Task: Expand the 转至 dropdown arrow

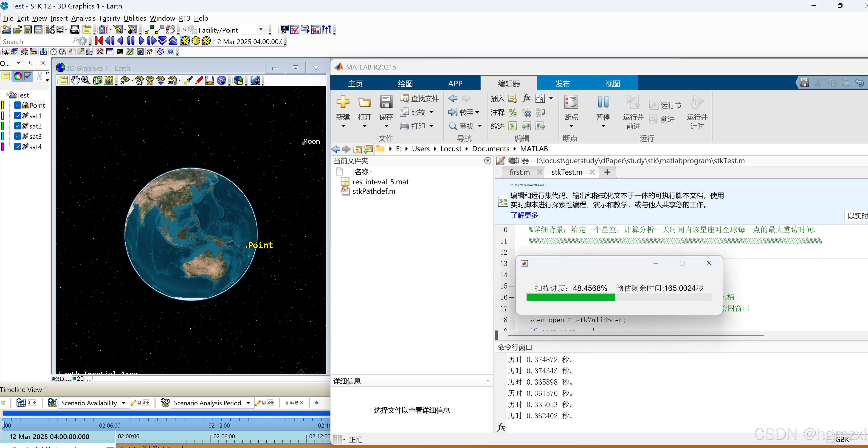Action: click(x=477, y=112)
